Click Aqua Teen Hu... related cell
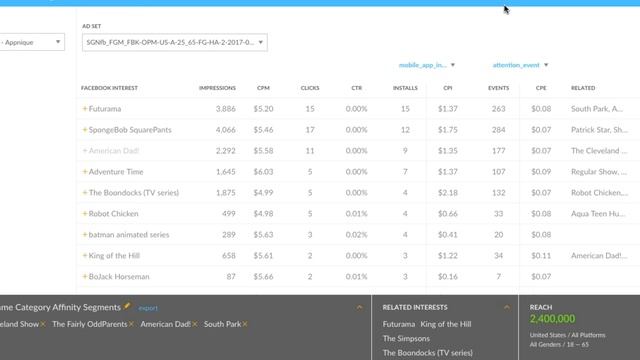 [598, 213]
